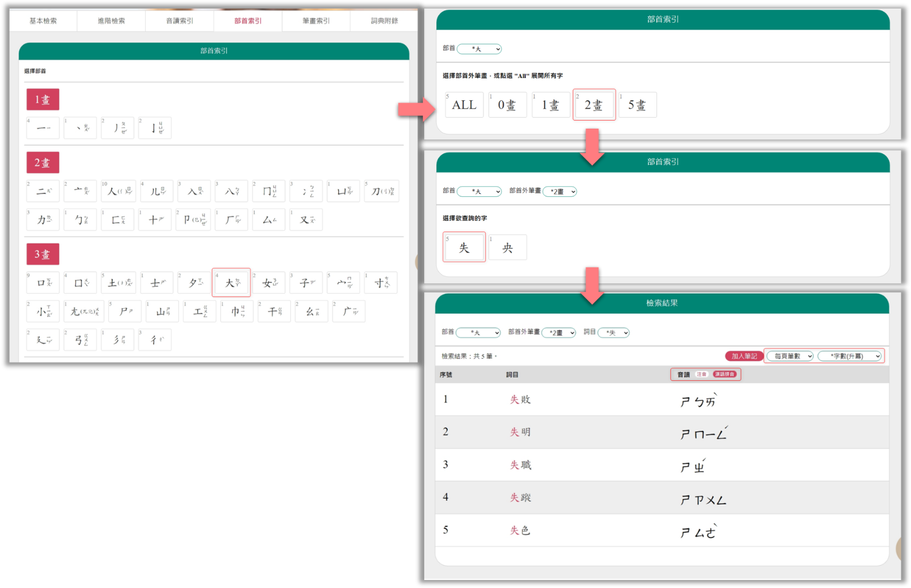Pick the radical 丶 tile
Viewport: 911px width, 588px height.
[80, 128]
